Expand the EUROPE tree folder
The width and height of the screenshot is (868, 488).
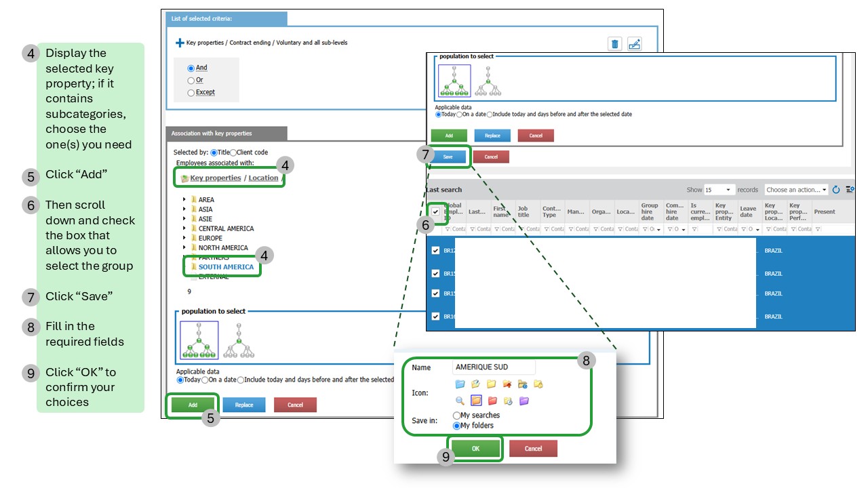coord(184,239)
